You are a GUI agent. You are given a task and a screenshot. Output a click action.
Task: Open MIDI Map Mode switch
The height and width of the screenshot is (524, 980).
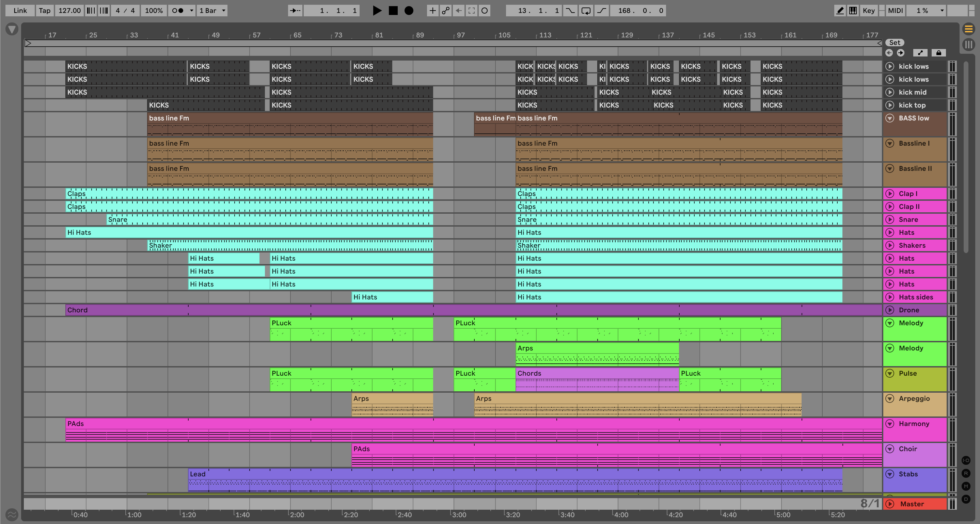tap(895, 11)
